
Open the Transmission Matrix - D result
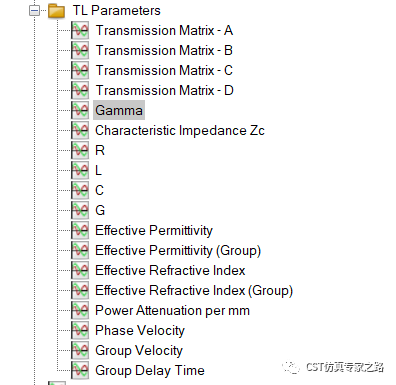pos(164,91)
